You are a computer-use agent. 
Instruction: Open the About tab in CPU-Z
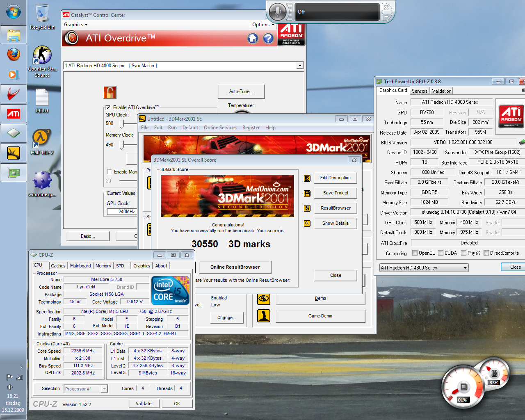click(161, 266)
